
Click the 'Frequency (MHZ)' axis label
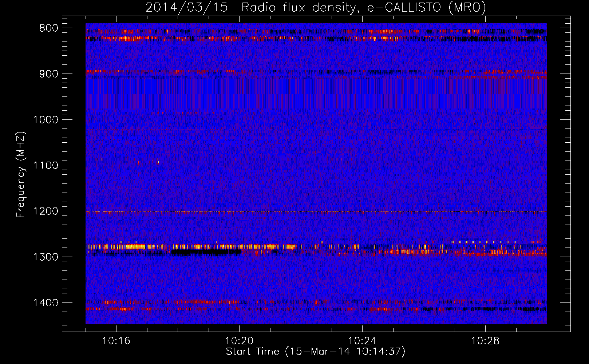pyautogui.click(x=21, y=175)
